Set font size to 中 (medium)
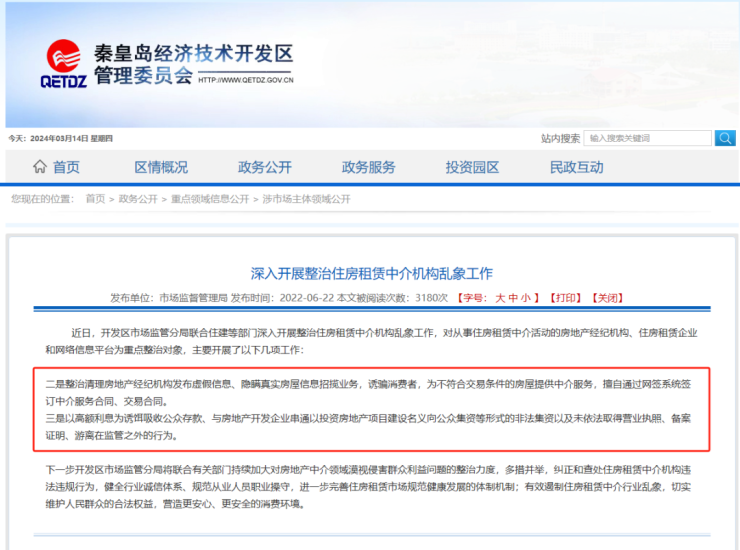740x550 pixels. click(514, 297)
